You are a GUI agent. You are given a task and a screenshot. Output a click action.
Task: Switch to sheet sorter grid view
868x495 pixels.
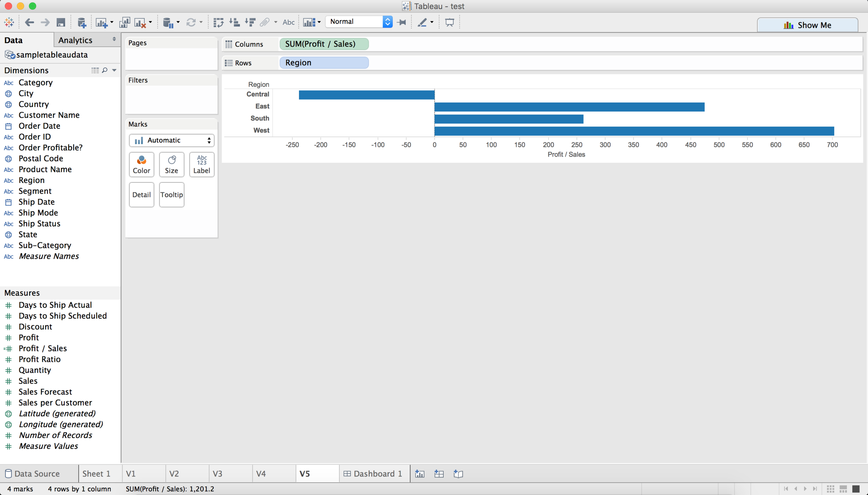(831, 489)
